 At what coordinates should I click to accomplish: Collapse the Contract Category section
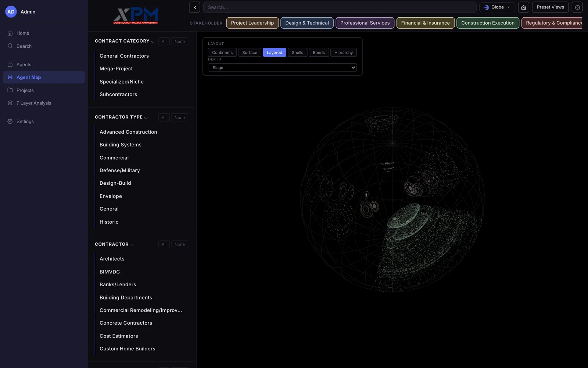point(153,42)
